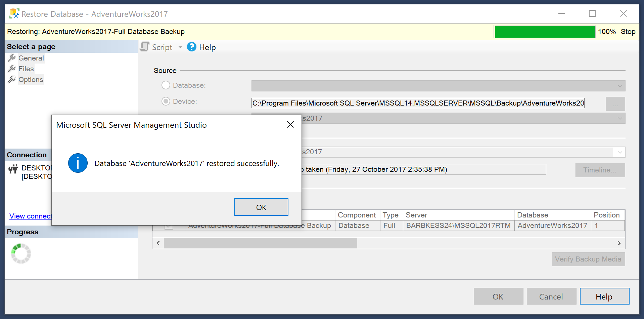Select the Device source radio button
Viewport: 644px width, 319px height.
(166, 101)
